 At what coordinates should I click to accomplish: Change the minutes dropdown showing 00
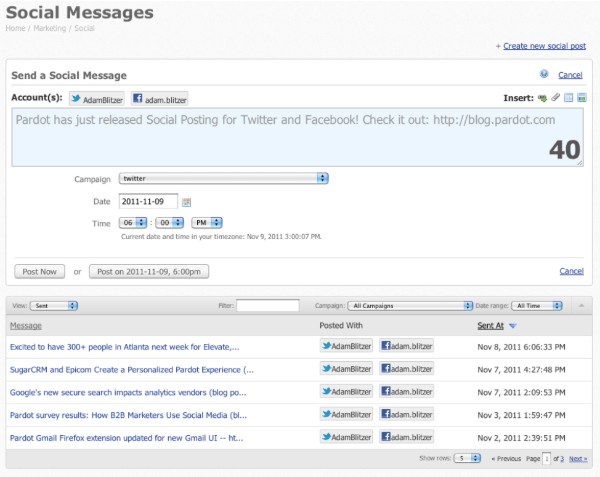coord(169,223)
